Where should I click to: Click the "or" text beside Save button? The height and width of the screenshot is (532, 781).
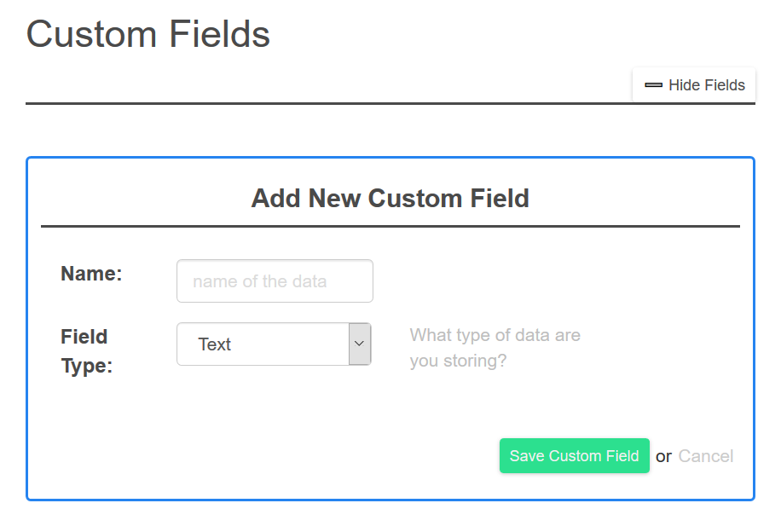tap(663, 455)
